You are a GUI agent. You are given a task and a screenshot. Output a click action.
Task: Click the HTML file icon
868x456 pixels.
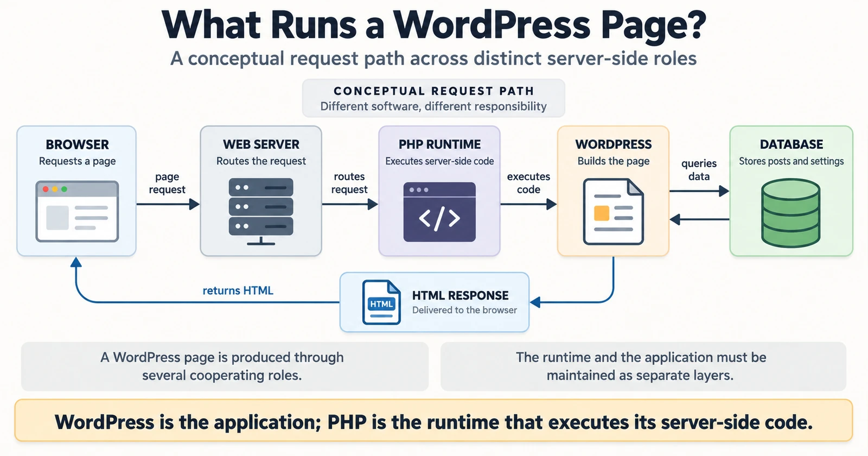pos(381,302)
